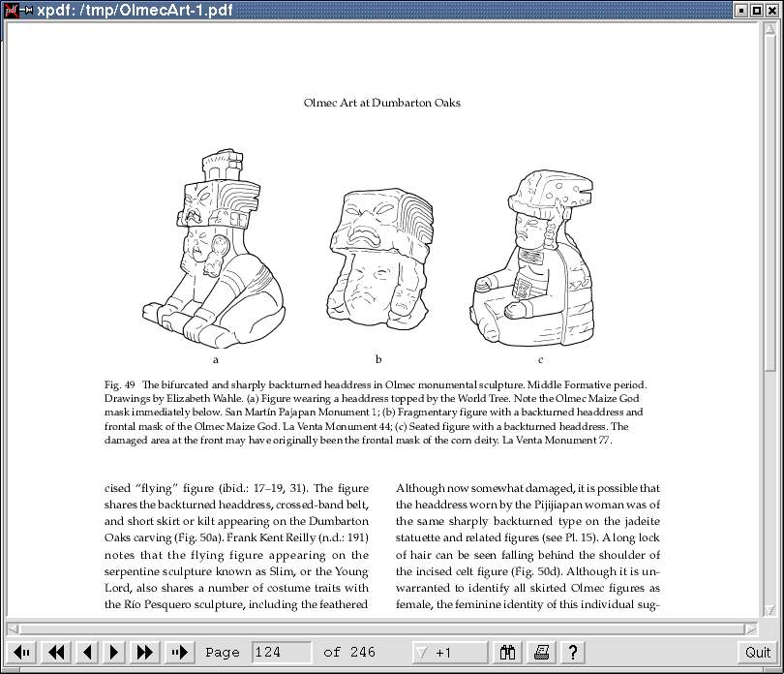Go to the first page of the document
Viewport: 784px width, 674px height.
pyautogui.click(x=22, y=652)
